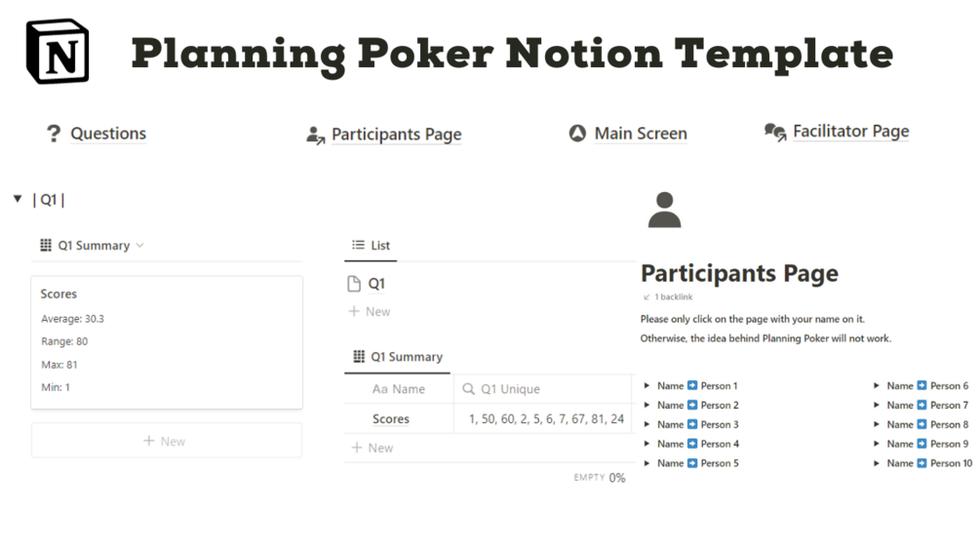Image resolution: width=980 pixels, height=551 pixels.
Task: Click the Notion logo icon
Action: coord(58,52)
